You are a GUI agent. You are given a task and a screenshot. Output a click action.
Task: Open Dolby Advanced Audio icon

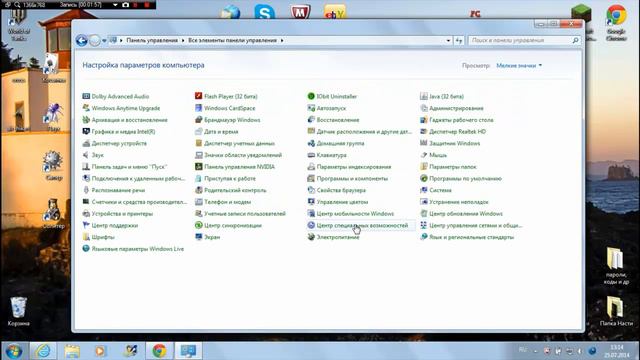pos(86,96)
